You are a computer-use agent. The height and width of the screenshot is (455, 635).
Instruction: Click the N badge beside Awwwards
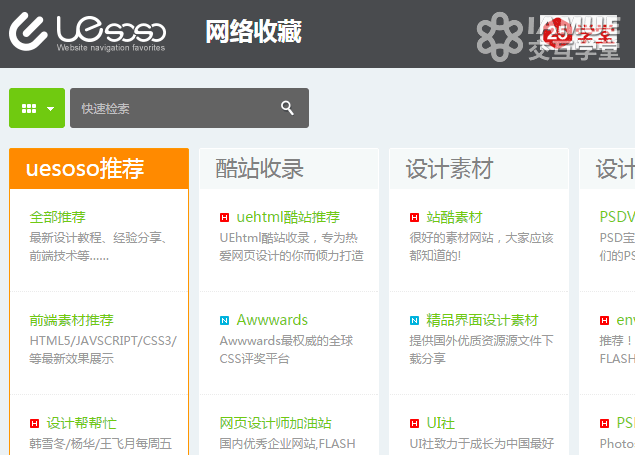point(224,321)
